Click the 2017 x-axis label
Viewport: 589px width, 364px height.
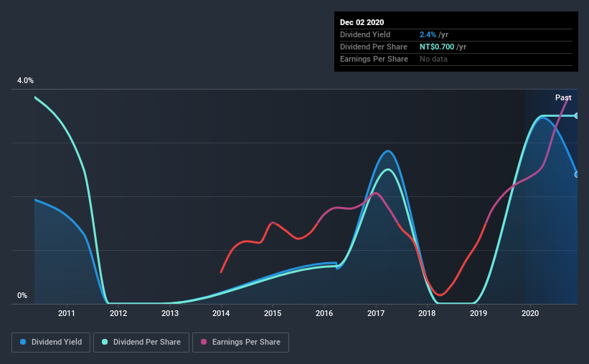pyautogui.click(x=376, y=313)
